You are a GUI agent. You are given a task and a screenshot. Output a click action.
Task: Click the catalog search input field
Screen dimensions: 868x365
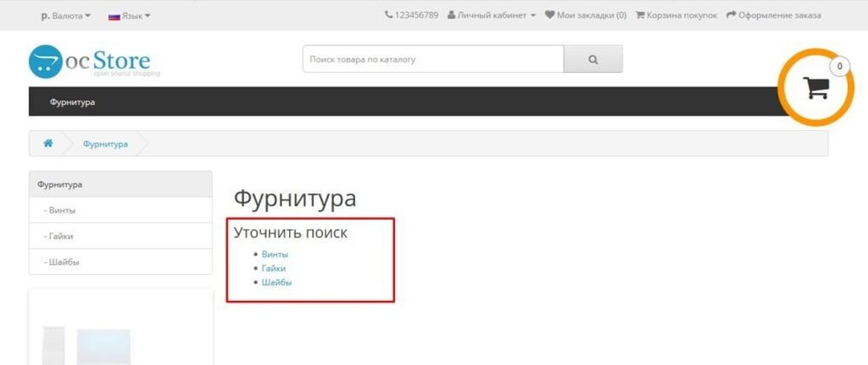coord(432,60)
